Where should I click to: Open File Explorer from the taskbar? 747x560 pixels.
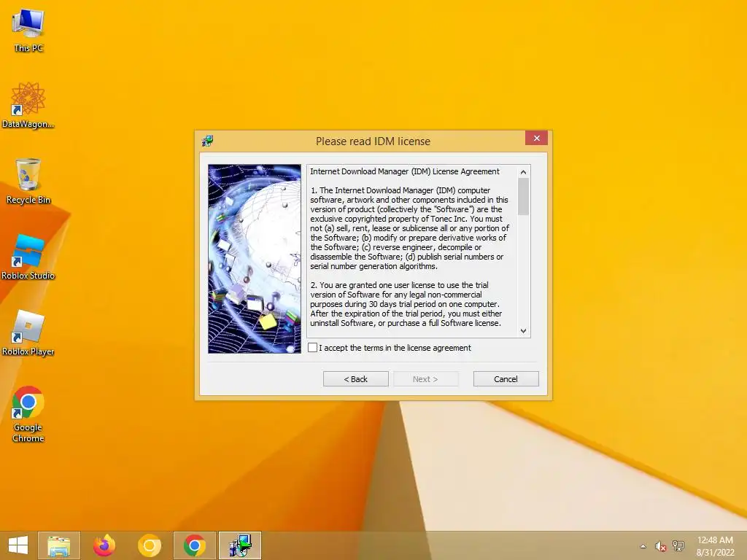pyautogui.click(x=59, y=545)
